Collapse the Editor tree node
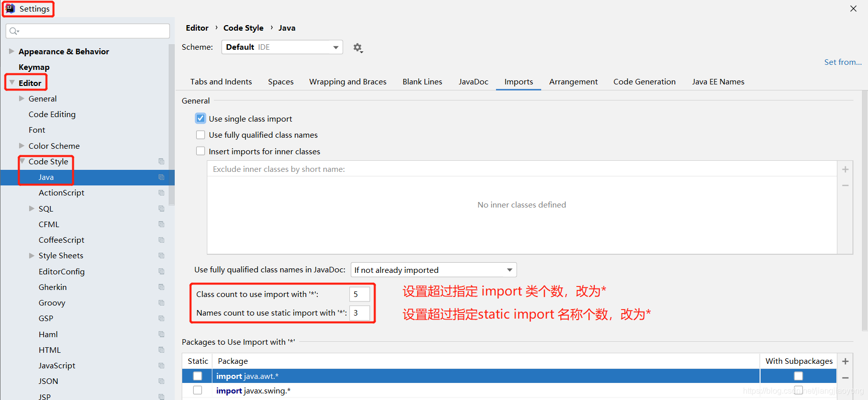 tap(12, 82)
